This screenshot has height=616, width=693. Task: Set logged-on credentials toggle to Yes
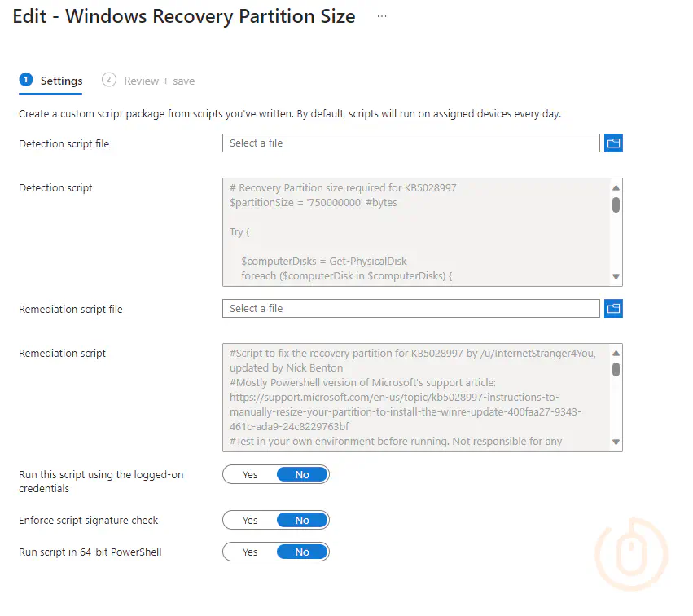tap(250, 475)
